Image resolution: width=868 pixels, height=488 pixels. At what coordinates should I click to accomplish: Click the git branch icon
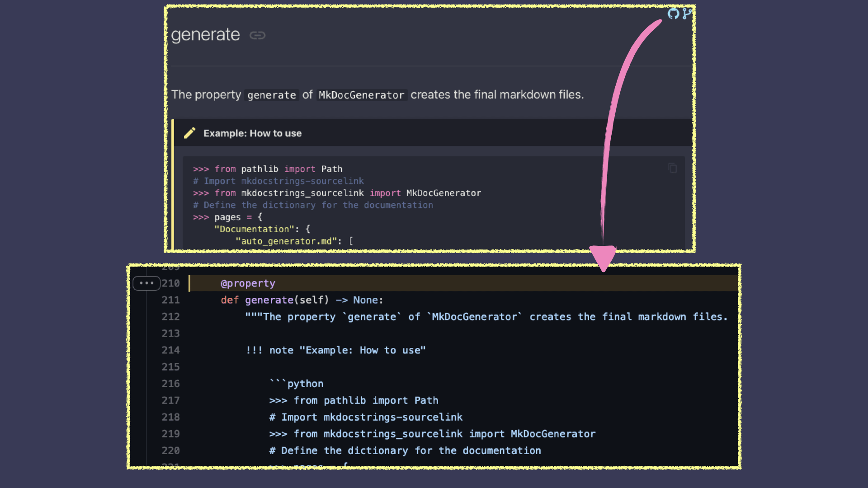pyautogui.click(x=687, y=14)
